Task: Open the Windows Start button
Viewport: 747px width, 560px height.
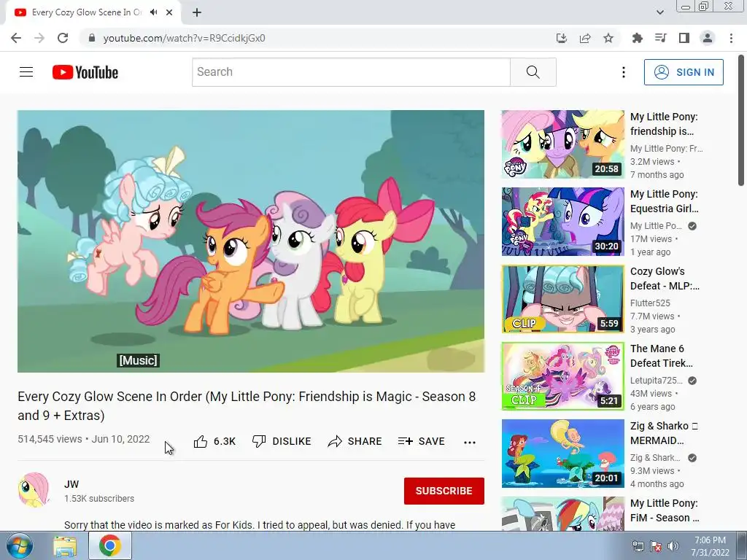Action: [x=18, y=546]
